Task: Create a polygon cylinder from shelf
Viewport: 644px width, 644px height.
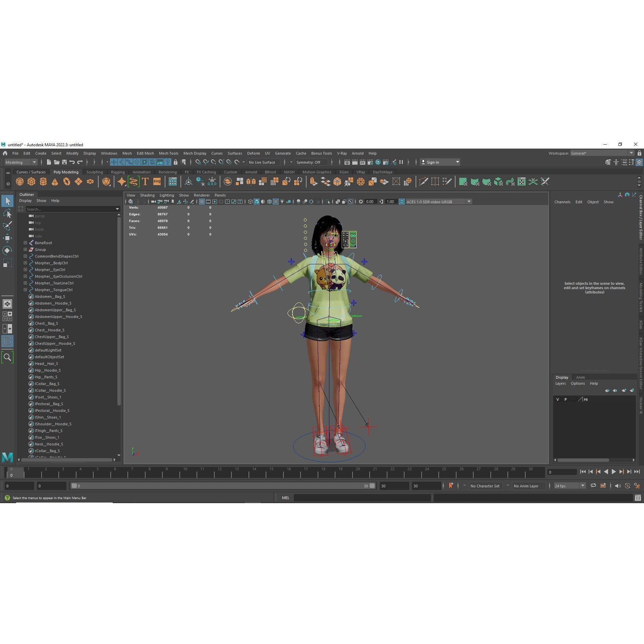Action: point(43,182)
